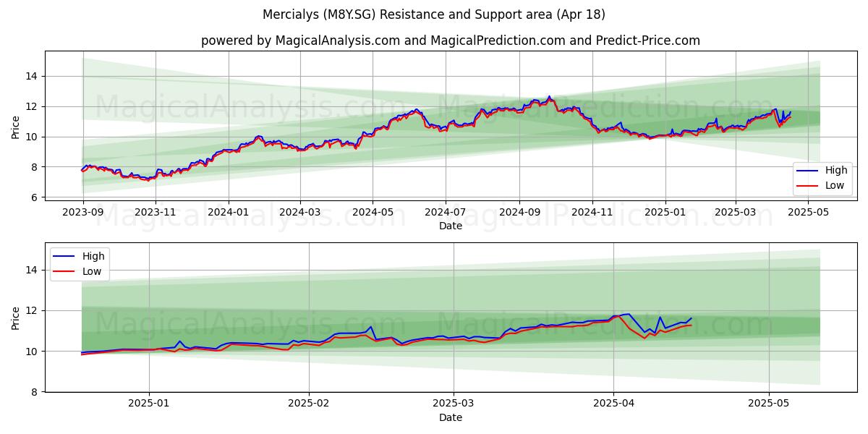Click the y-axis value 10 on lower chart
The image size is (868, 434).
click(33, 352)
